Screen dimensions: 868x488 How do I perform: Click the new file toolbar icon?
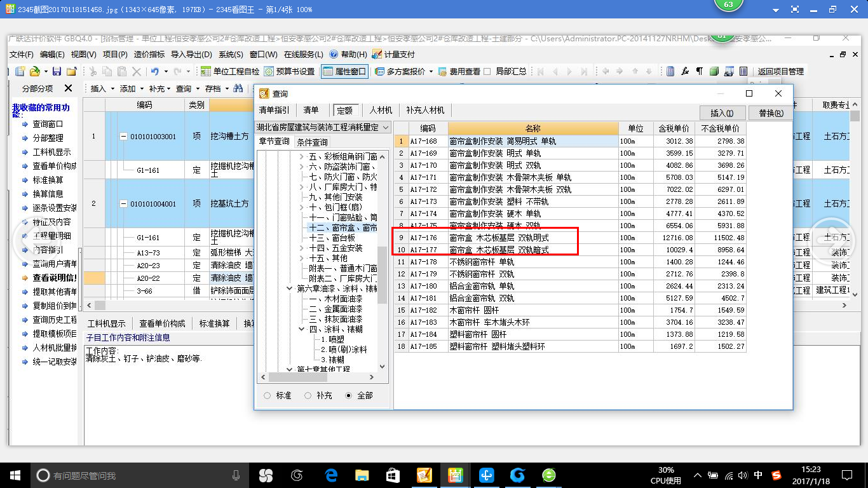(20, 71)
